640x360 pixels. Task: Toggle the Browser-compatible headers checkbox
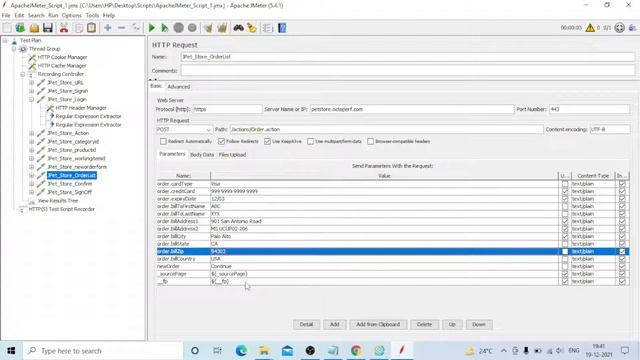370,141
